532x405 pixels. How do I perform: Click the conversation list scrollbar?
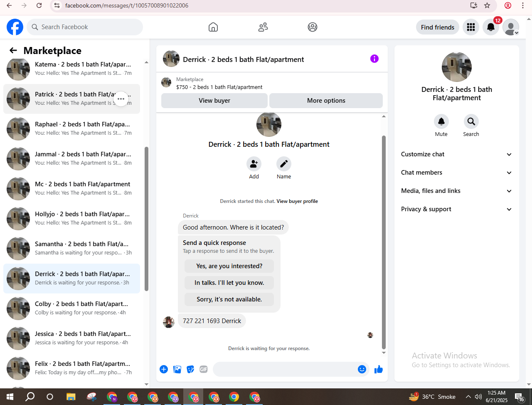click(x=146, y=219)
